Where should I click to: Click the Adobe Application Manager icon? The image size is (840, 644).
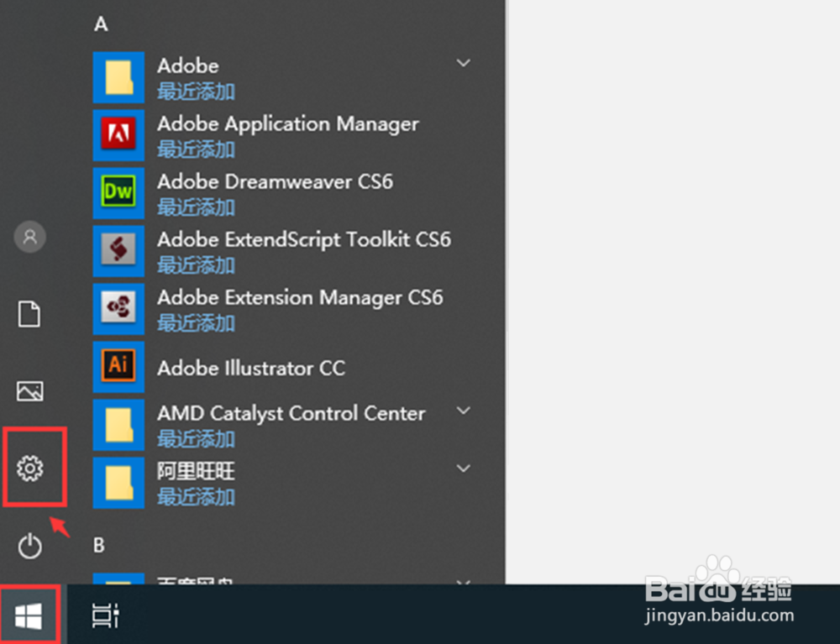tap(118, 135)
